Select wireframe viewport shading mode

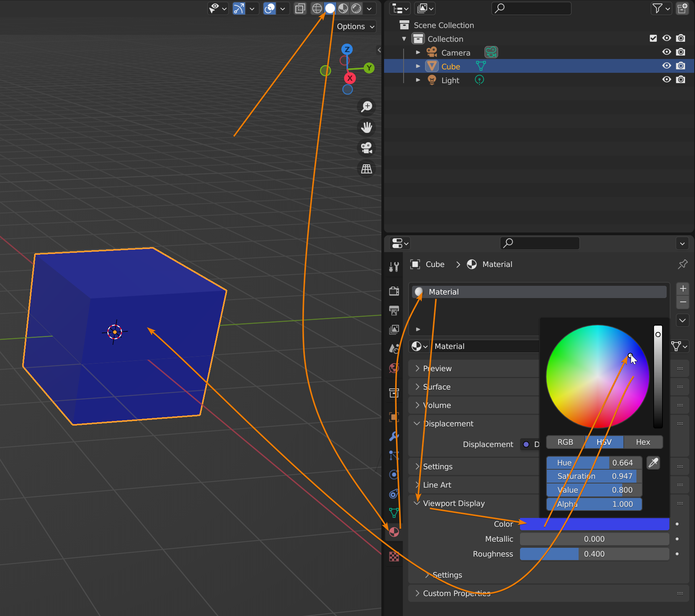pyautogui.click(x=317, y=8)
